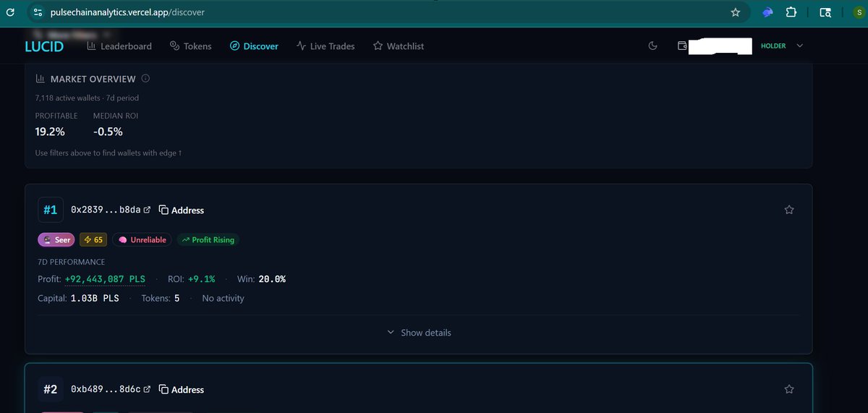Click the #1 rank badge
Viewport: 868px width, 413px height.
[x=50, y=210]
